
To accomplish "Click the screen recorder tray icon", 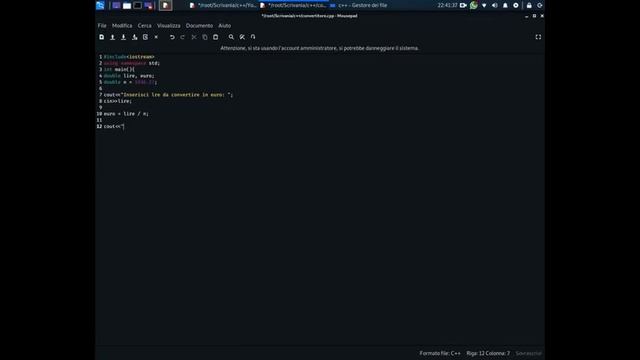I will click(x=463, y=5).
